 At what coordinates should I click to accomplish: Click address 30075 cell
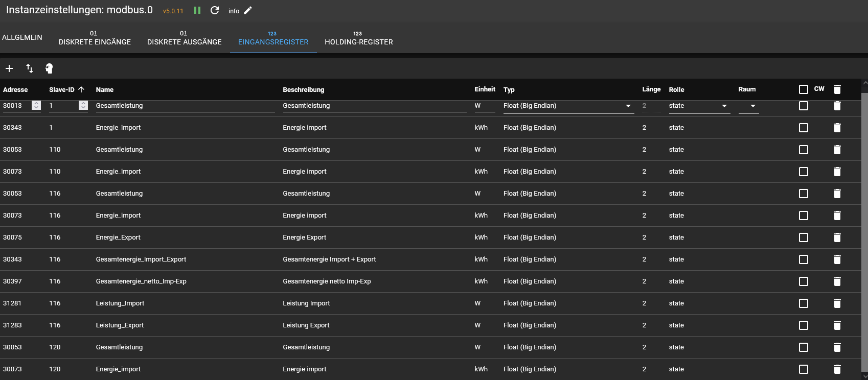(12, 237)
